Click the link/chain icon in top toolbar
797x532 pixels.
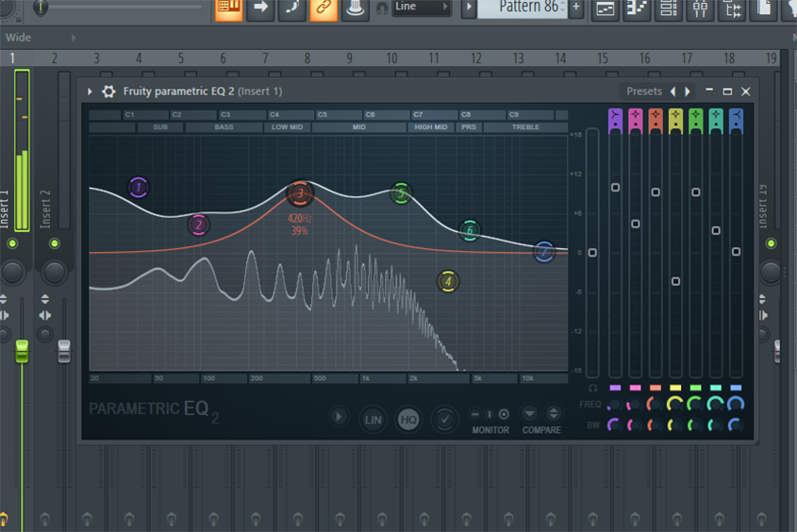(x=324, y=8)
